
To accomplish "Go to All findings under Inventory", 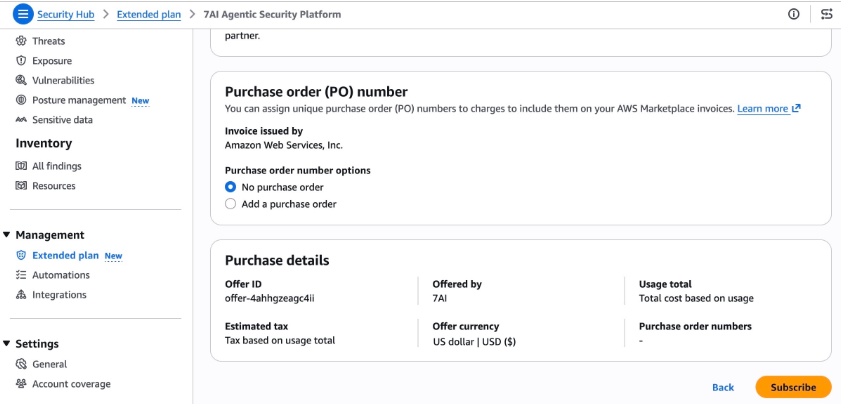I will [x=57, y=166].
